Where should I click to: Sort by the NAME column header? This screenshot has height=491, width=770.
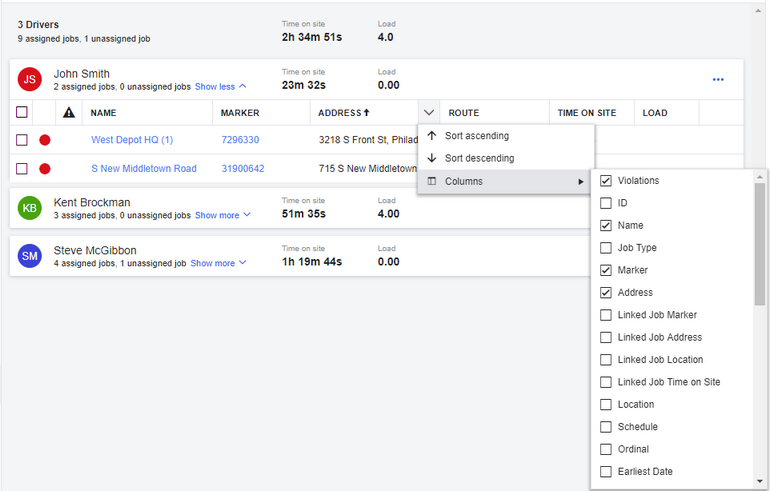(103, 113)
